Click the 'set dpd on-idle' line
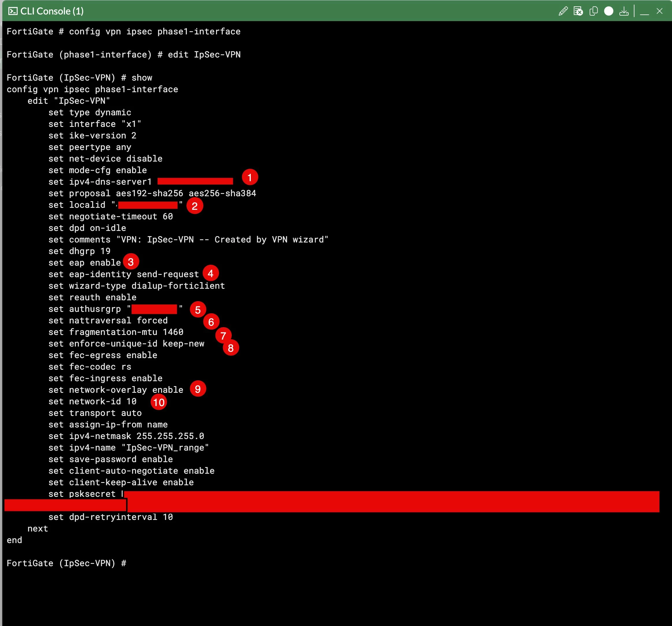 (87, 228)
